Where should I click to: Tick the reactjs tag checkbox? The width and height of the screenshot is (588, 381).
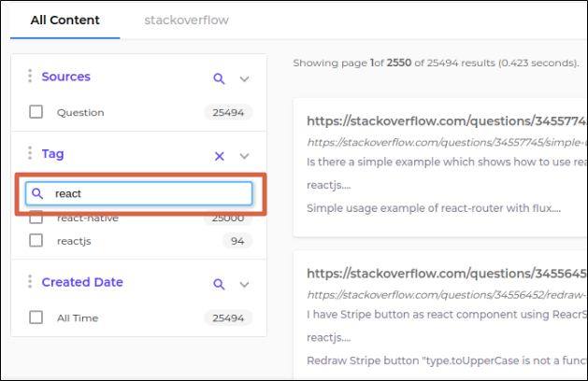(36, 240)
